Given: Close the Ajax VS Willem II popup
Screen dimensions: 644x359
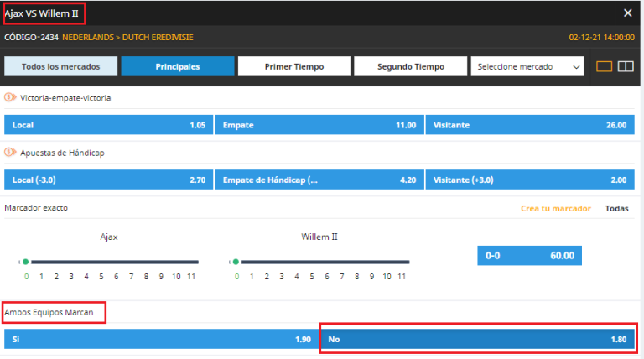Looking at the screenshot, I should tap(627, 13).
